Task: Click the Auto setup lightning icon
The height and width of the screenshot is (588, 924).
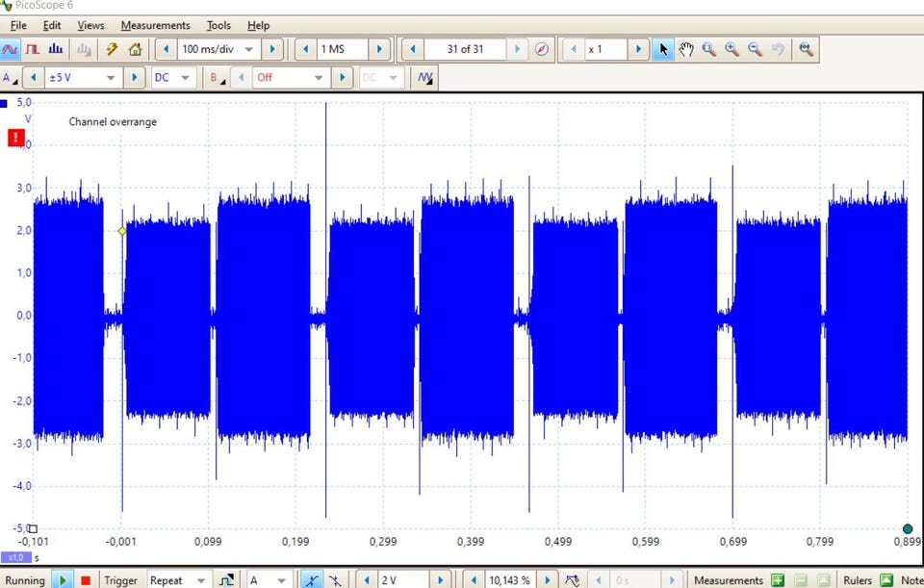Action: click(112, 49)
